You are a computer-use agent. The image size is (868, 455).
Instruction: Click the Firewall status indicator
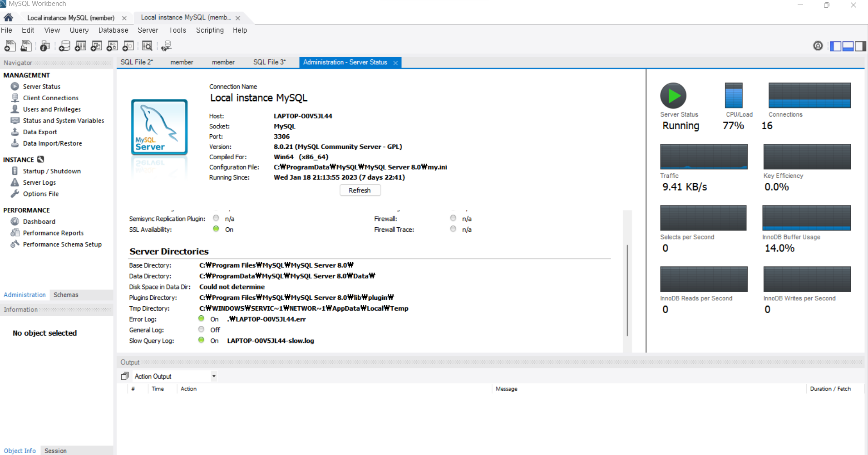453,218
